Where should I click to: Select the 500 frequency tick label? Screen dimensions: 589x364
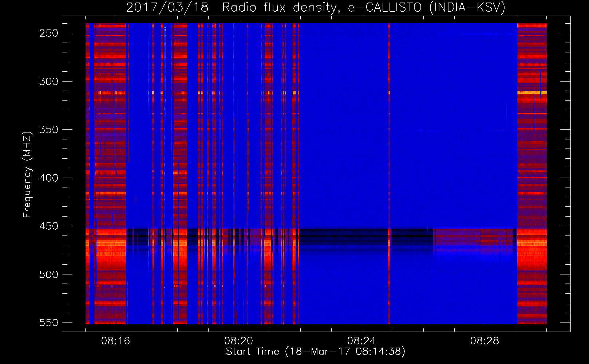pos(49,274)
